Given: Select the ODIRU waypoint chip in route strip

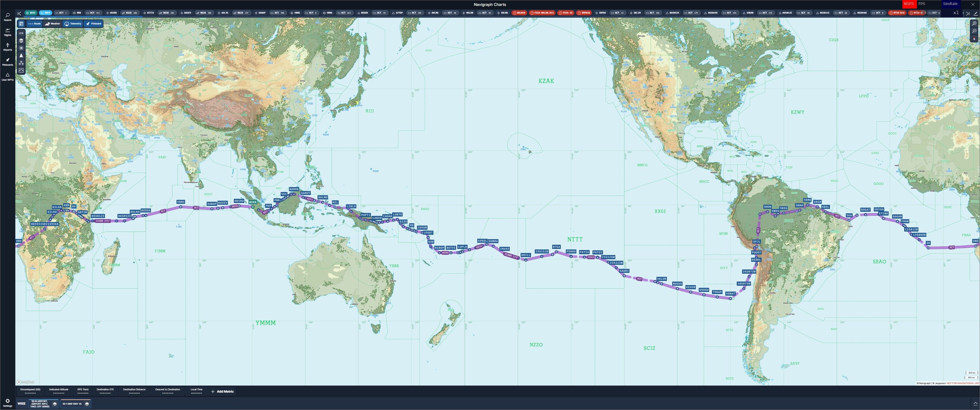Looking at the screenshot, I should coord(111,13).
